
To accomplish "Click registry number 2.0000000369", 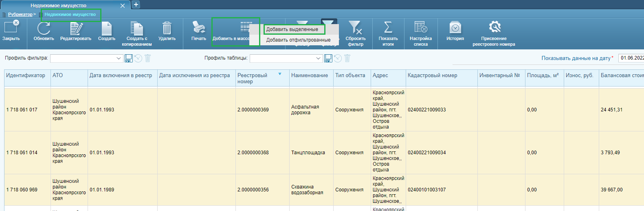I will point(253,110).
